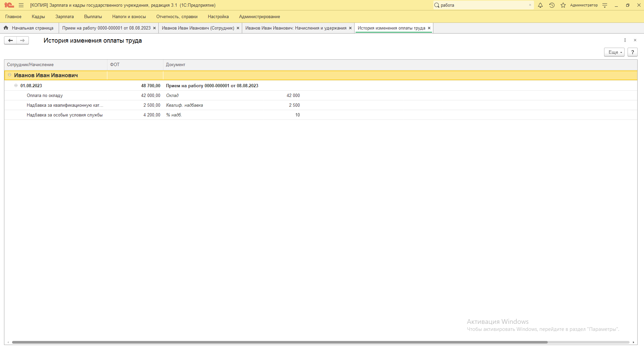
Task: Open help with the question mark button
Action: (633, 52)
